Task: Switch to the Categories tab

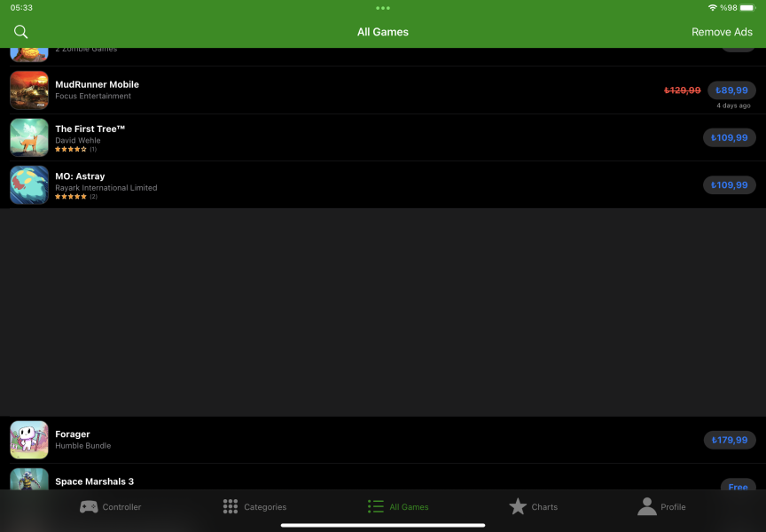Action: tap(254, 506)
